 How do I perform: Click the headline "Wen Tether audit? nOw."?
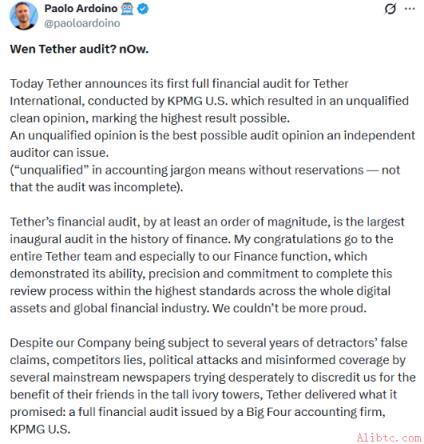79,49
